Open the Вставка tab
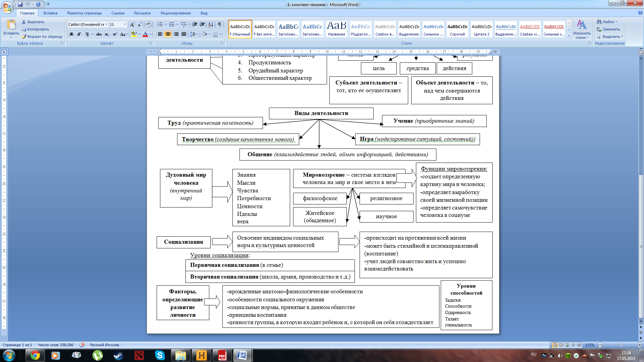 coord(50,13)
